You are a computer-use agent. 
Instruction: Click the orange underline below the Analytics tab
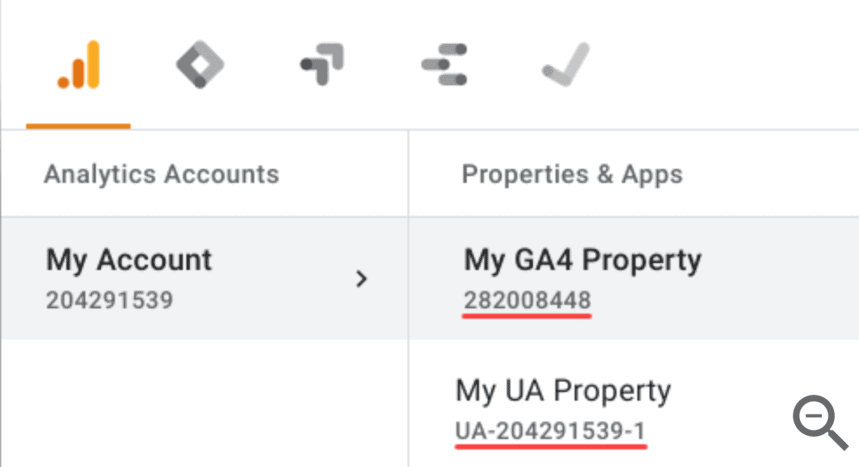click(78, 127)
